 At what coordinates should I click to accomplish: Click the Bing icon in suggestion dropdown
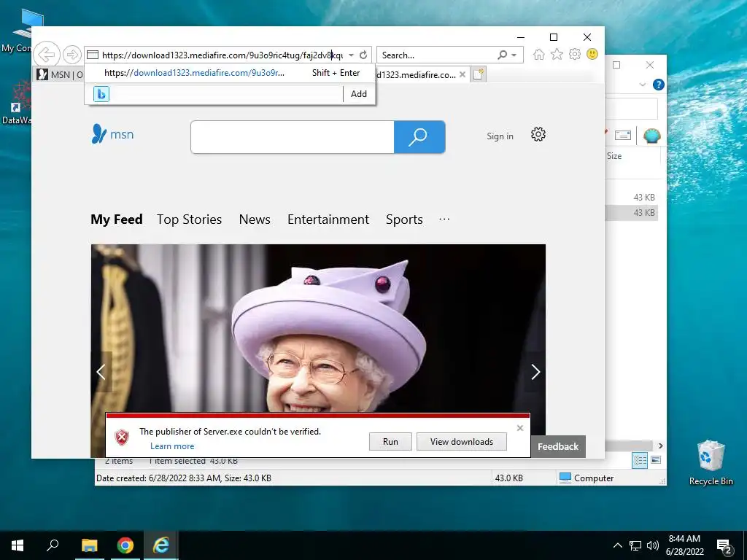[x=101, y=94]
